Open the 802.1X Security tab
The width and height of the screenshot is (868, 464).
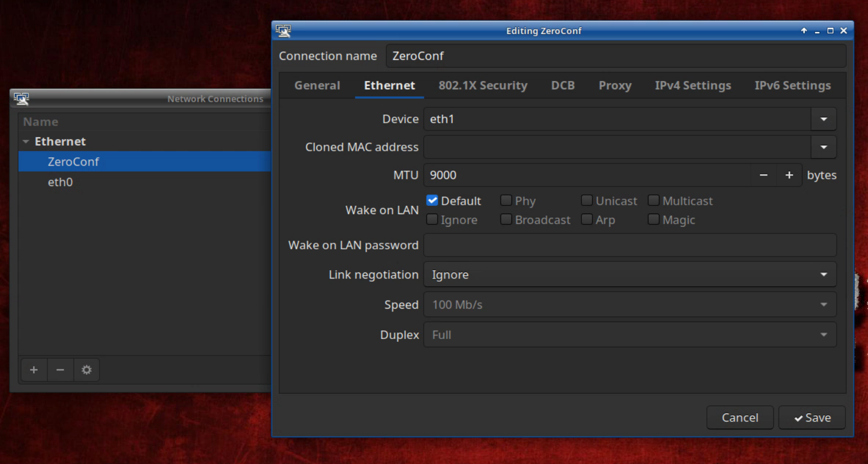pos(482,85)
